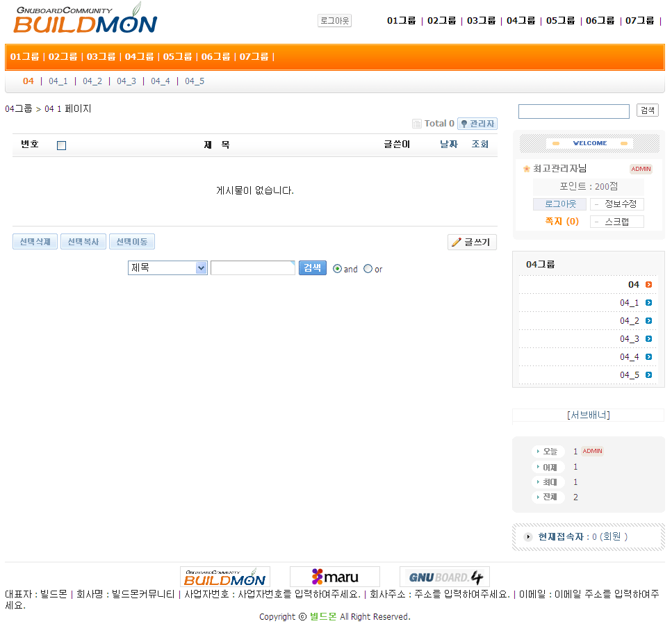This screenshot has width=672, height=626.
Task: Sort the board by 날짜 column
Action: pyautogui.click(x=448, y=145)
